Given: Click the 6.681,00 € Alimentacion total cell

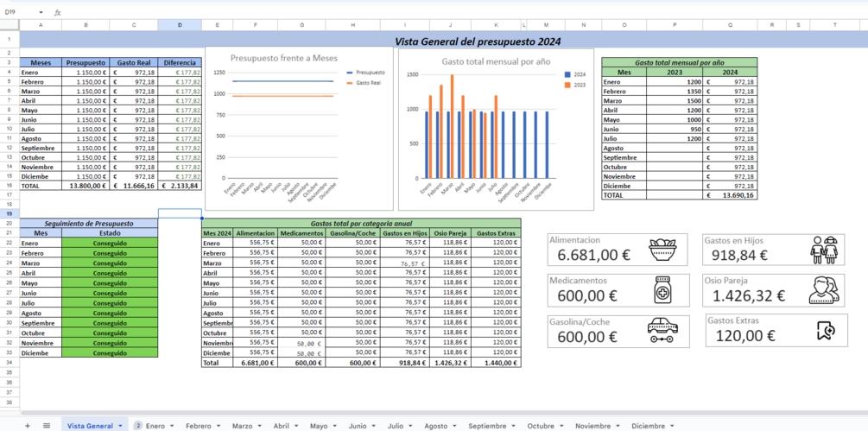Looking at the screenshot, I should pos(255,363).
